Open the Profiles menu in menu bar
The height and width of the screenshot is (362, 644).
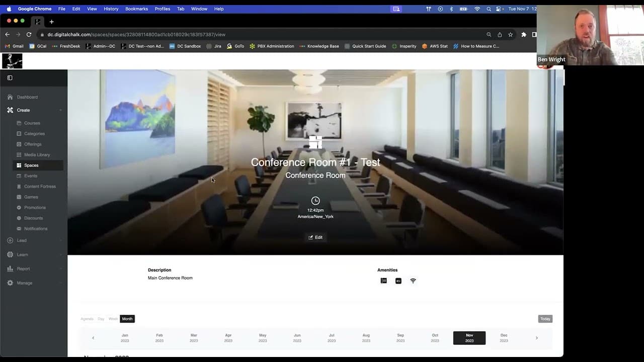point(163,9)
